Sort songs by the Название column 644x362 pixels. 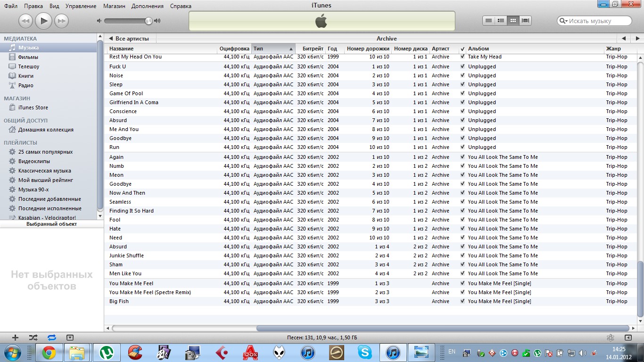(x=162, y=49)
